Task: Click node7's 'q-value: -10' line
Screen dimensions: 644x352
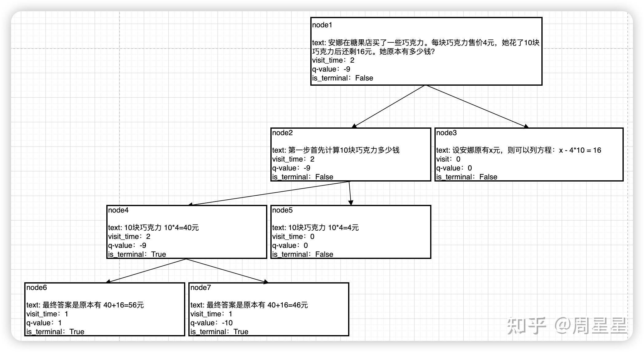Action: tap(211, 323)
